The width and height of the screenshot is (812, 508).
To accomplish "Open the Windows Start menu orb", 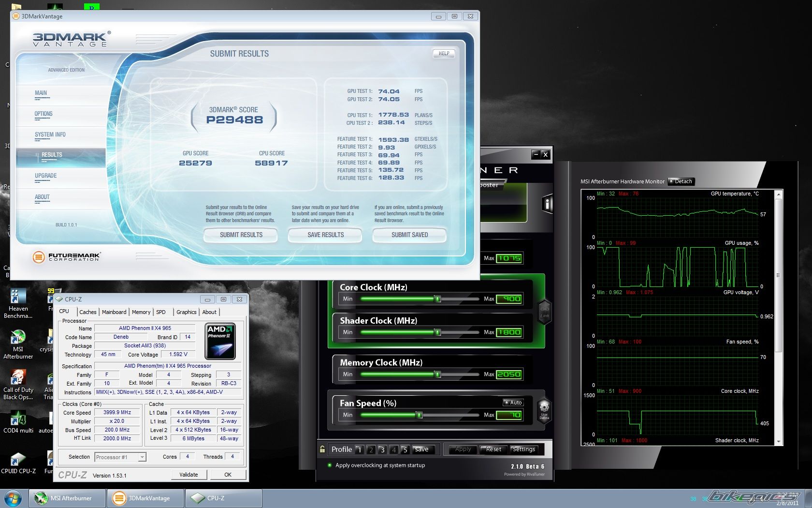I will 13,498.
